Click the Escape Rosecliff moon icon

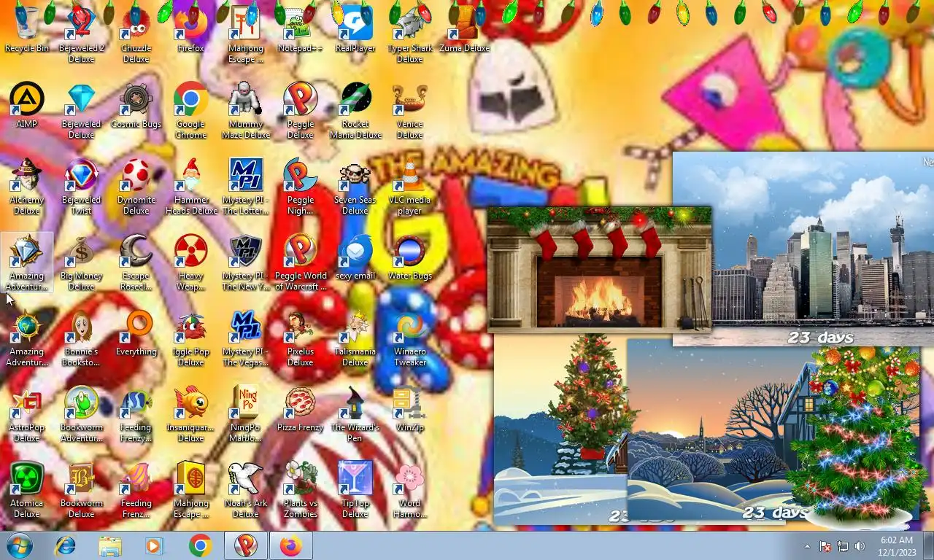(136, 262)
